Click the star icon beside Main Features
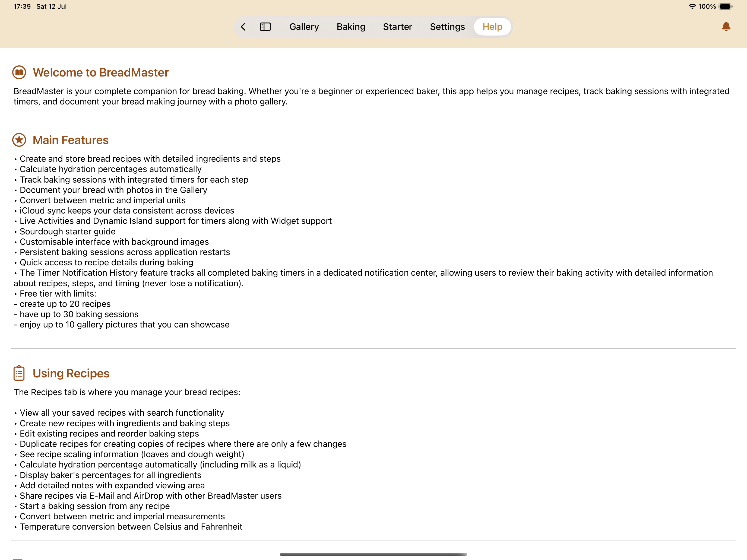 (x=19, y=140)
